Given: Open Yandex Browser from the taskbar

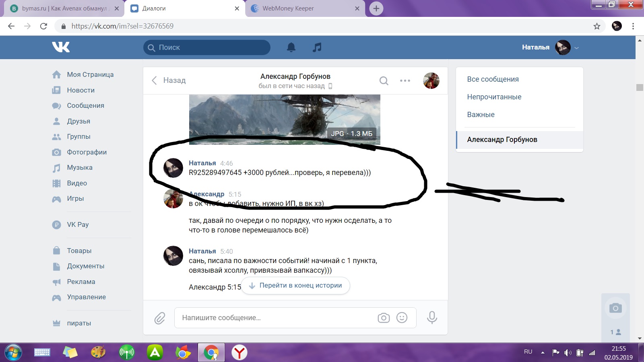Looking at the screenshot, I should pos(239,353).
